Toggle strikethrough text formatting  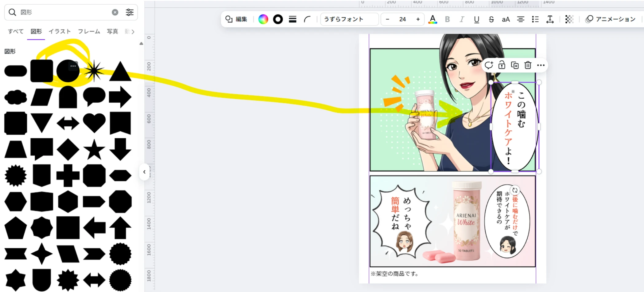pyautogui.click(x=491, y=19)
